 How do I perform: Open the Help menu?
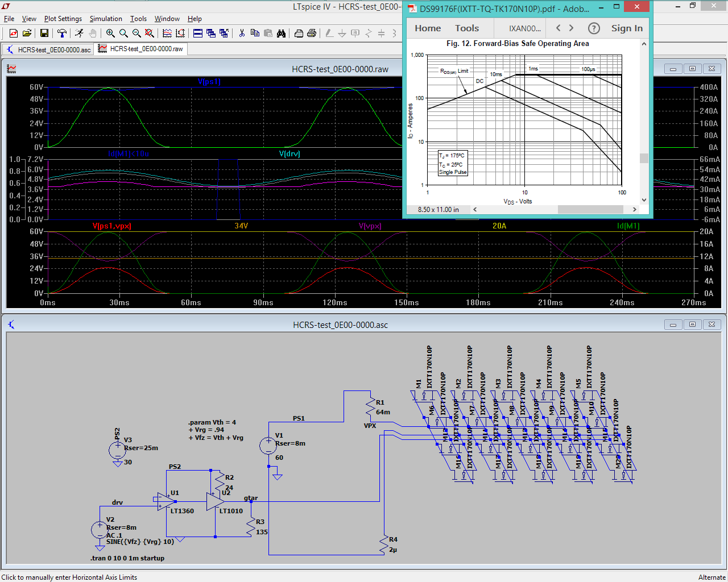(195, 19)
